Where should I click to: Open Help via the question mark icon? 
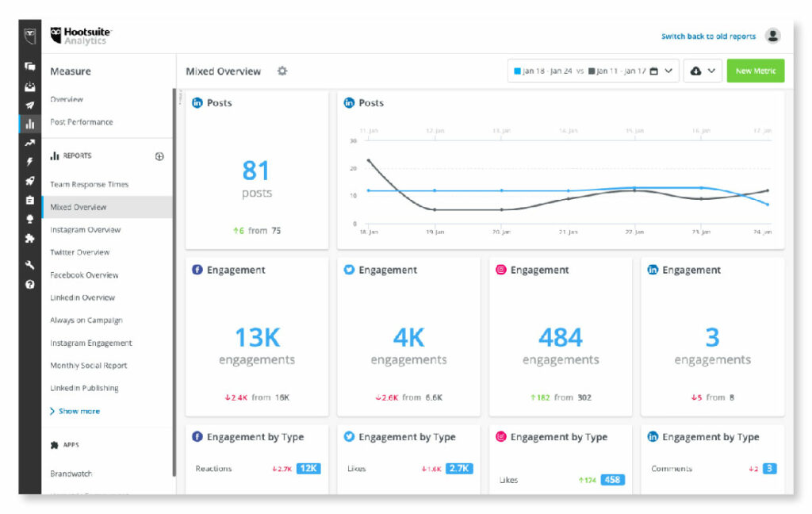point(30,284)
